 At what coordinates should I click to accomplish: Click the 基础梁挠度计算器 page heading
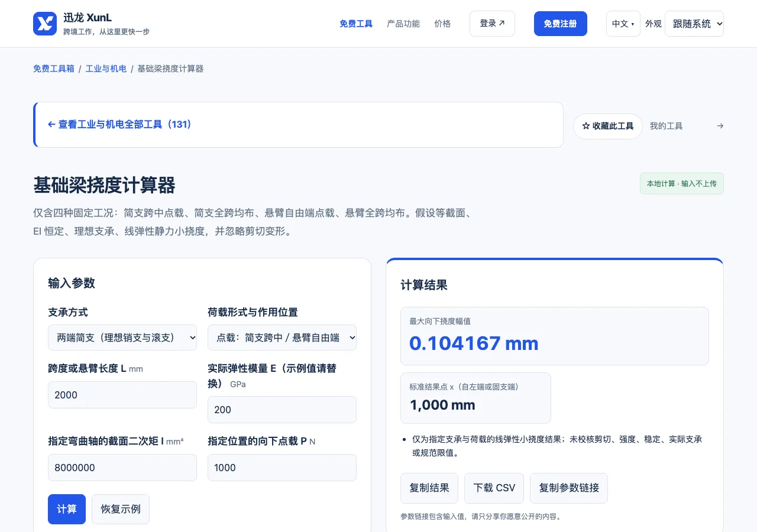[104, 185]
